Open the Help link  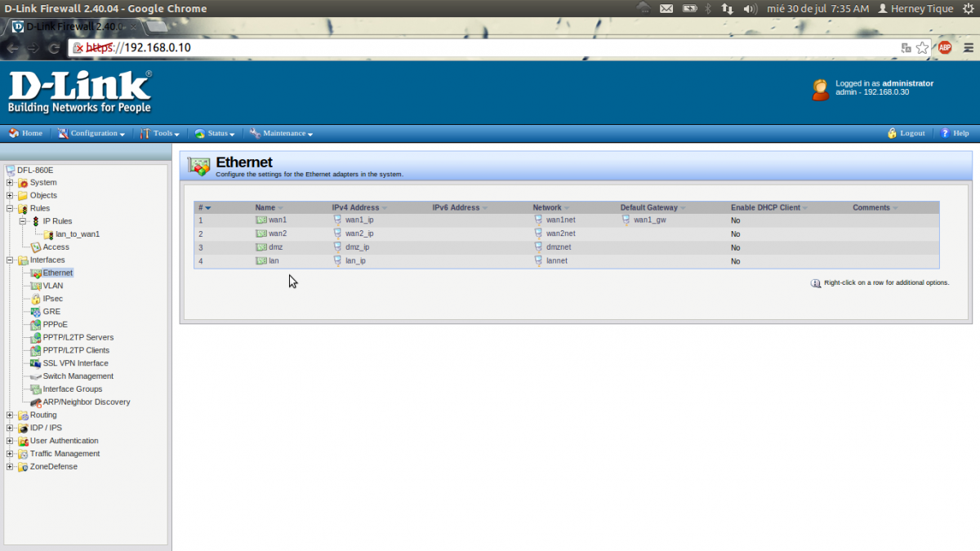(x=954, y=133)
